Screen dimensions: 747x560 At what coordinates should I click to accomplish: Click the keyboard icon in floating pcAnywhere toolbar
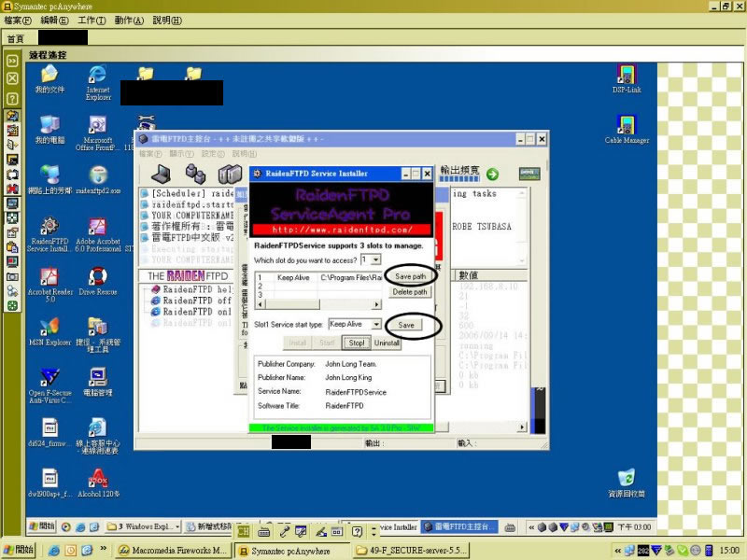[x=264, y=531]
